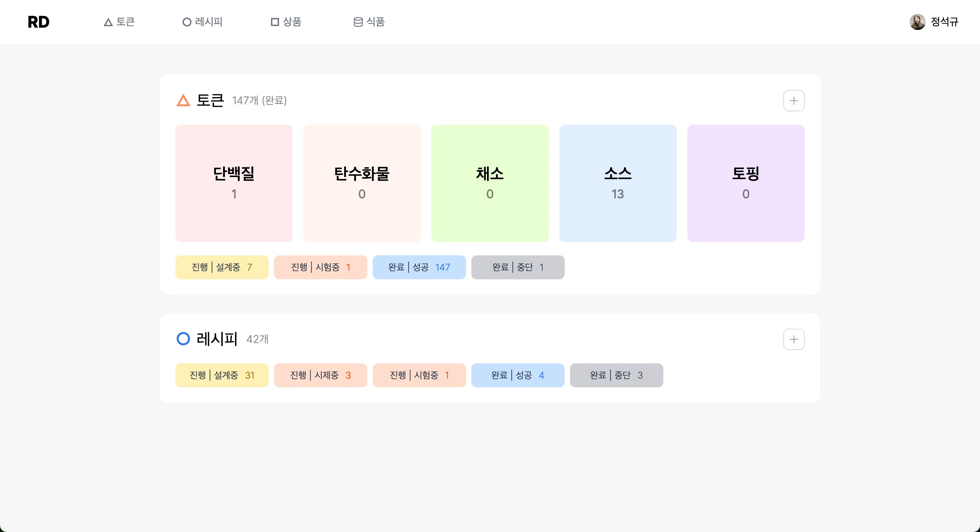Open the 단백질 category card
980x532 pixels.
point(234,183)
